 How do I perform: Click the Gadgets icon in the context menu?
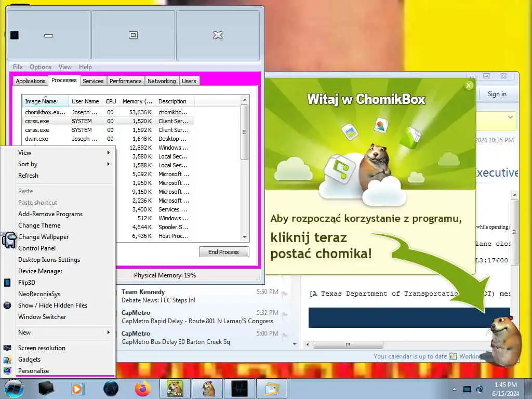pyautogui.click(x=7, y=360)
